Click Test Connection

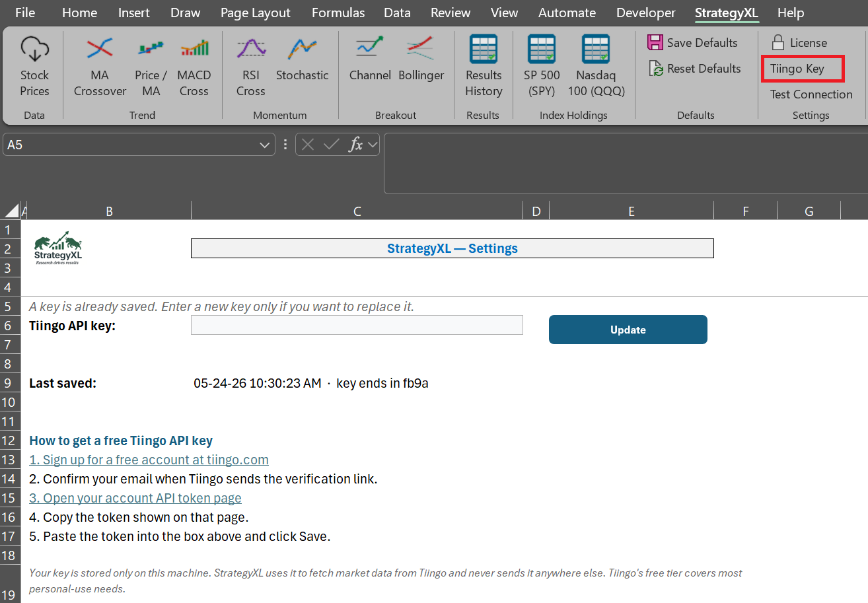(x=811, y=94)
